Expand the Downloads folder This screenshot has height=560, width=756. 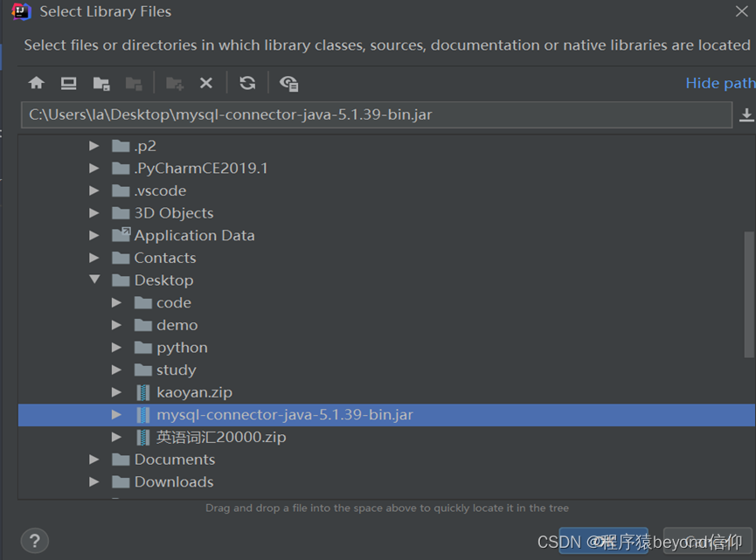94,482
